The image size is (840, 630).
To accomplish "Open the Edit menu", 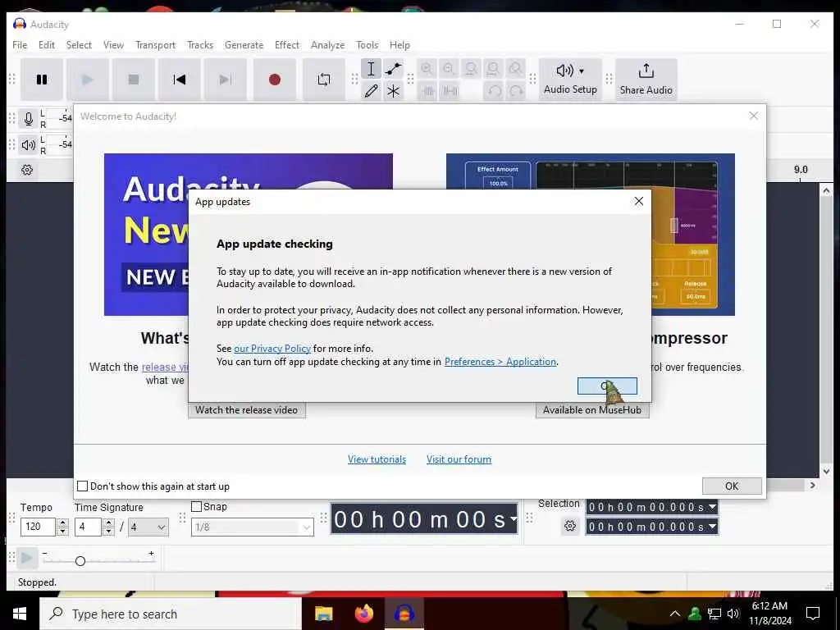I will (x=47, y=45).
